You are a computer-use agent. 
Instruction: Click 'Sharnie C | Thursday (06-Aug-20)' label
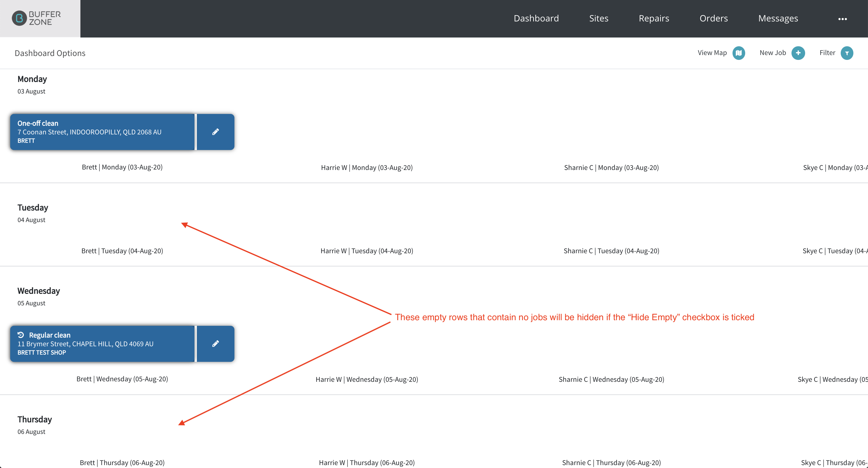611,463
